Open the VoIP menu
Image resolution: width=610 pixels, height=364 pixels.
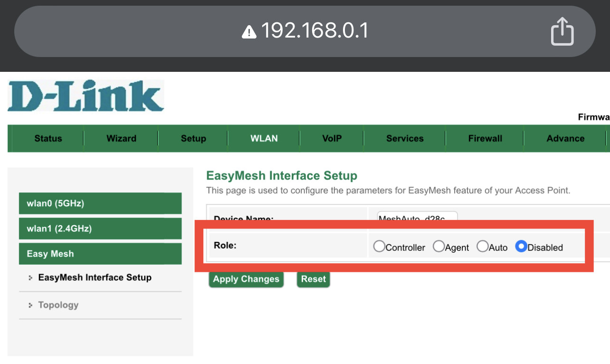332,138
